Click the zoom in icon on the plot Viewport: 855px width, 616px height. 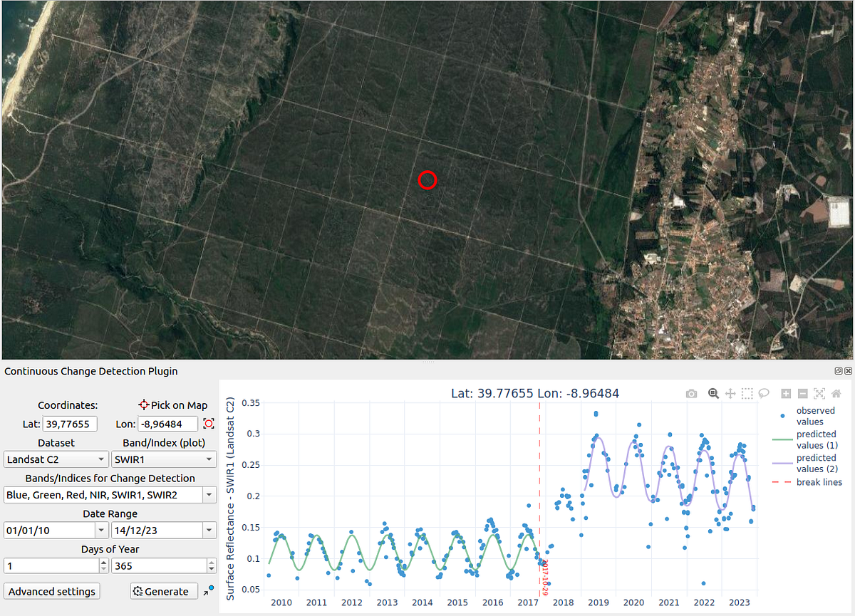786,393
